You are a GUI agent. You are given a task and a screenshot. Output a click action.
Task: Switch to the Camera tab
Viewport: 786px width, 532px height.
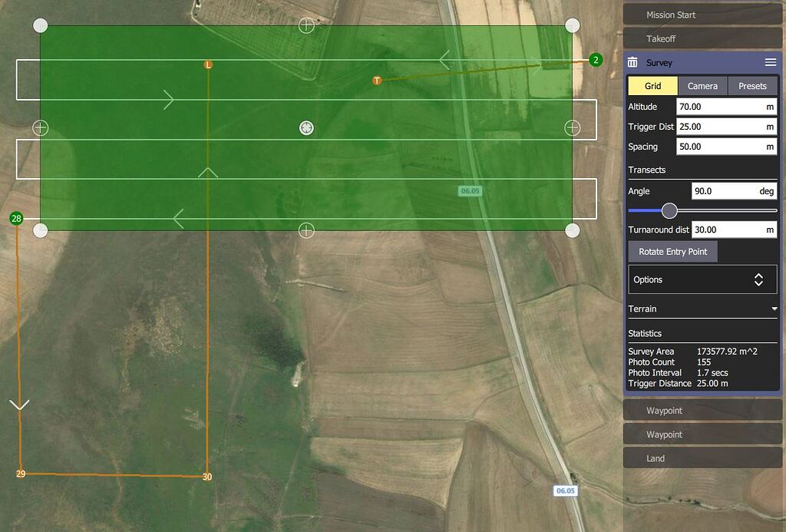[x=702, y=86]
